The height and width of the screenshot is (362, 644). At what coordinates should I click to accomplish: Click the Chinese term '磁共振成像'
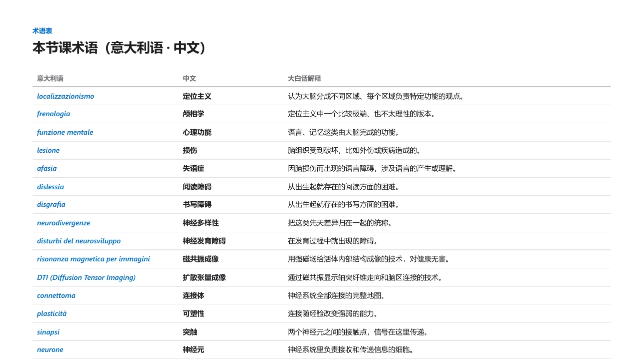tap(201, 259)
